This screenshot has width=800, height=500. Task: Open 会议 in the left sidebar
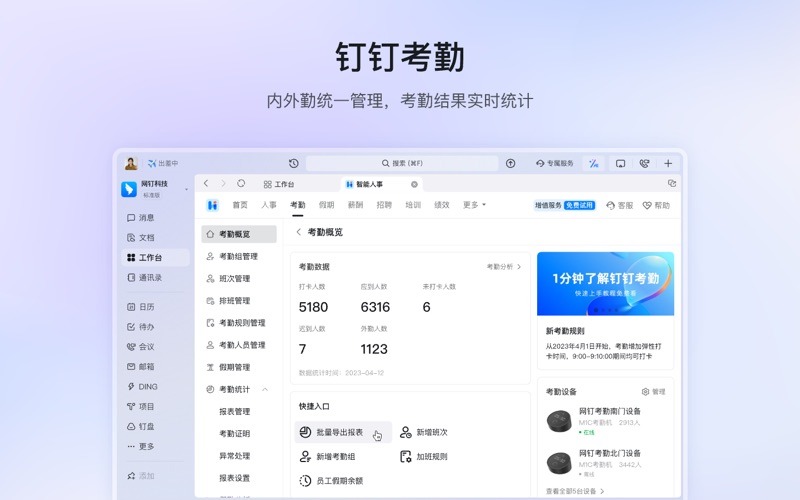[x=140, y=346]
